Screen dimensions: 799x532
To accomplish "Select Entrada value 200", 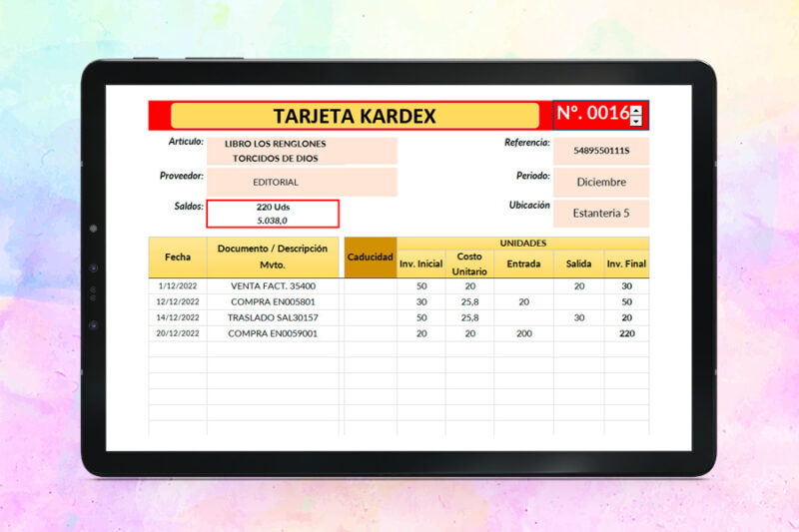I will point(523,333).
